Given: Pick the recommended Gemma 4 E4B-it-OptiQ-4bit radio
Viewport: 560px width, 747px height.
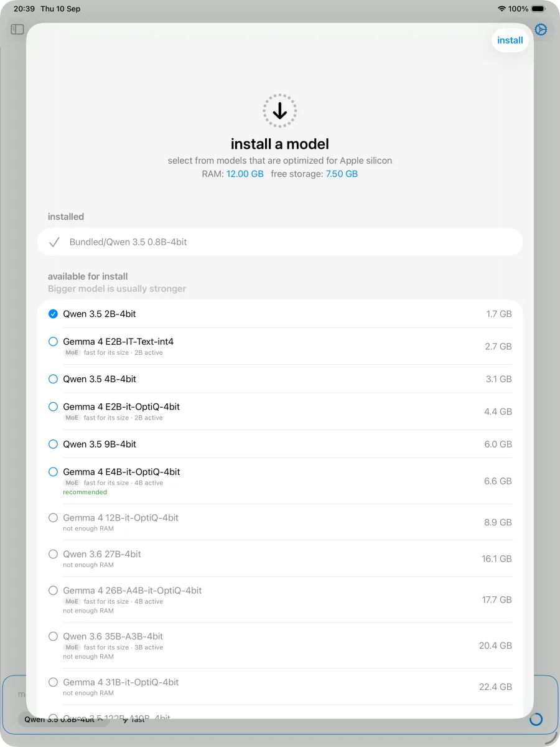Looking at the screenshot, I should point(53,472).
